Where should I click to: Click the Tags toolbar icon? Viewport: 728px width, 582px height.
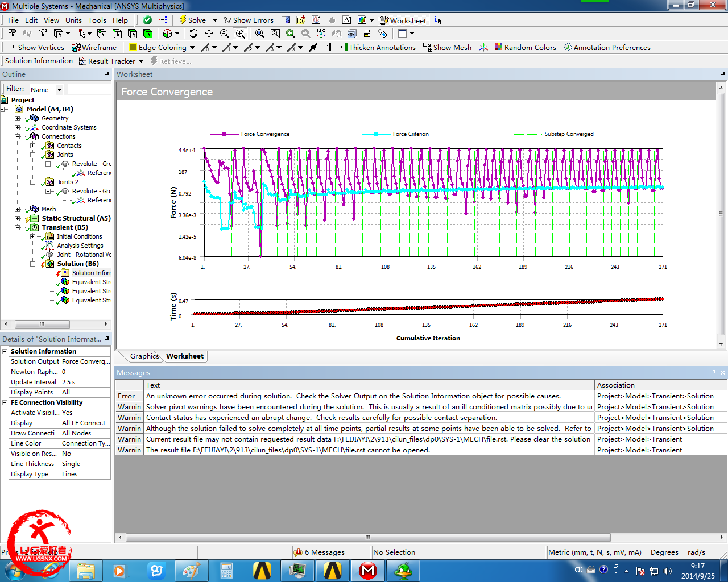(x=383, y=34)
